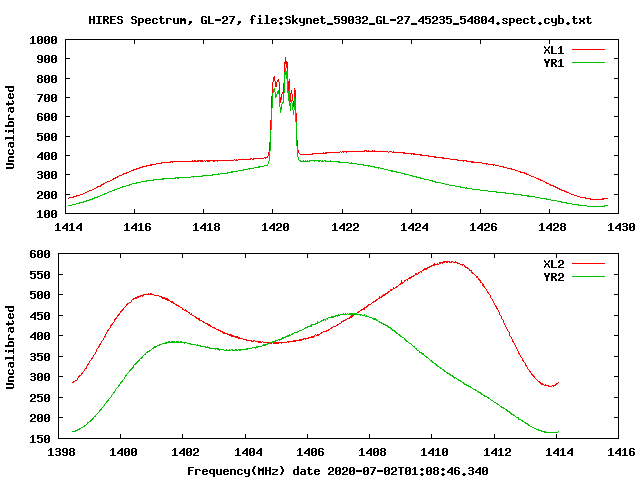640x480 pixels.
Task: Click the top plot 500 y-axis label
Action: [x=47, y=137]
